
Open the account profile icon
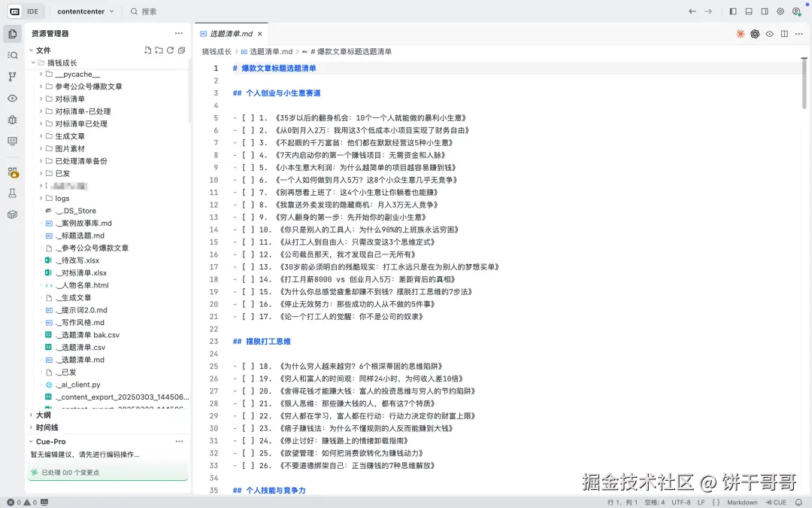click(x=796, y=11)
